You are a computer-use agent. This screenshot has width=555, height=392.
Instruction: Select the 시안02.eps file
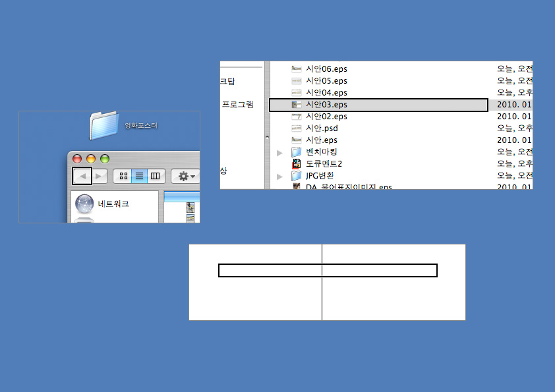(x=326, y=117)
